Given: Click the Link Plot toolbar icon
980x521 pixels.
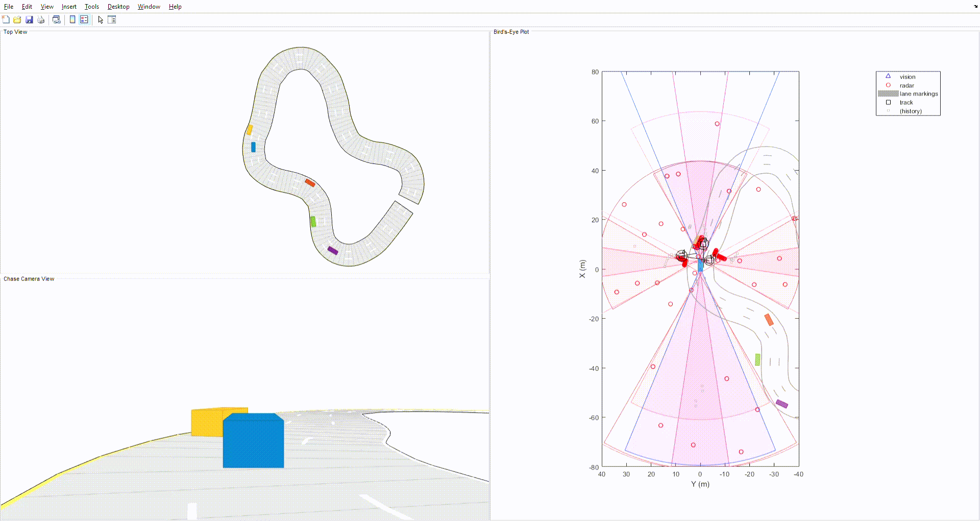Looking at the screenshot, I should click(x=57, y=19).
